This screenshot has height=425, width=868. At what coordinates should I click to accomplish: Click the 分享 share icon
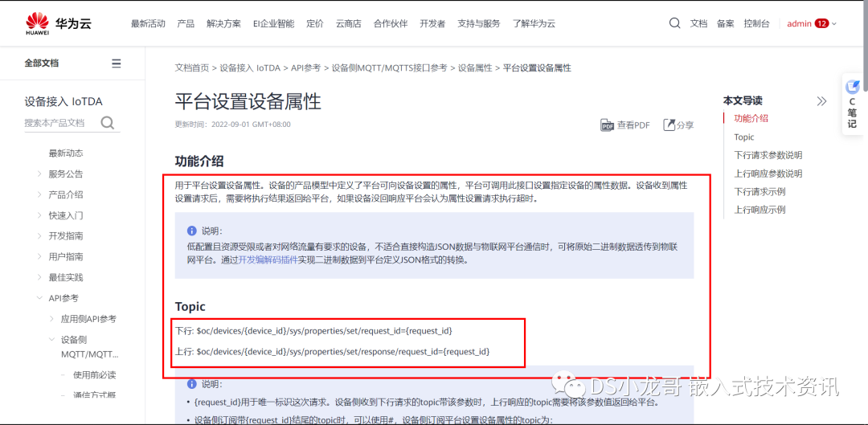pos(669,125)
